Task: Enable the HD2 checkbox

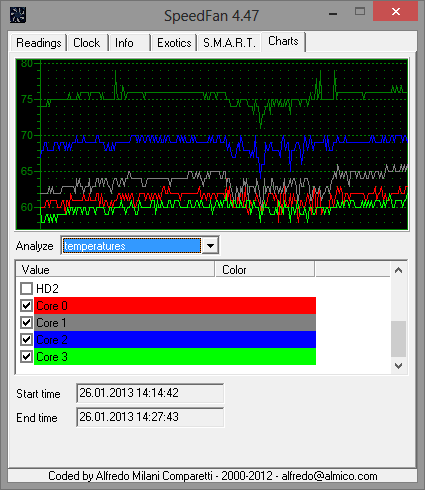Action: (x=26, y=288)
